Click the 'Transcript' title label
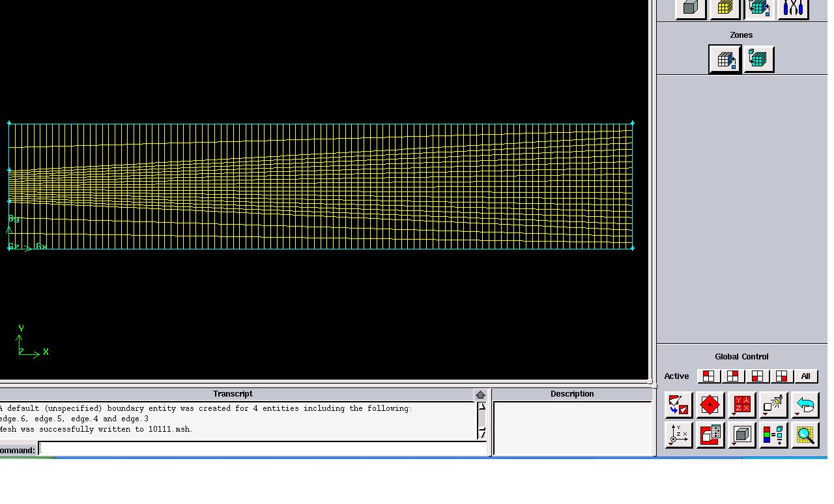This screenshot has width=834, height=504. (233, 394)
